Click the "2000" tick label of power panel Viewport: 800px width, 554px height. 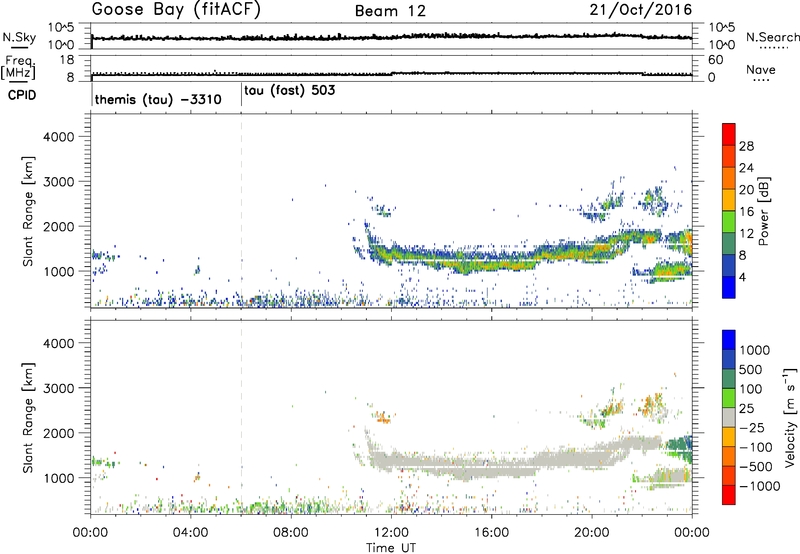[x=59, y=226]
